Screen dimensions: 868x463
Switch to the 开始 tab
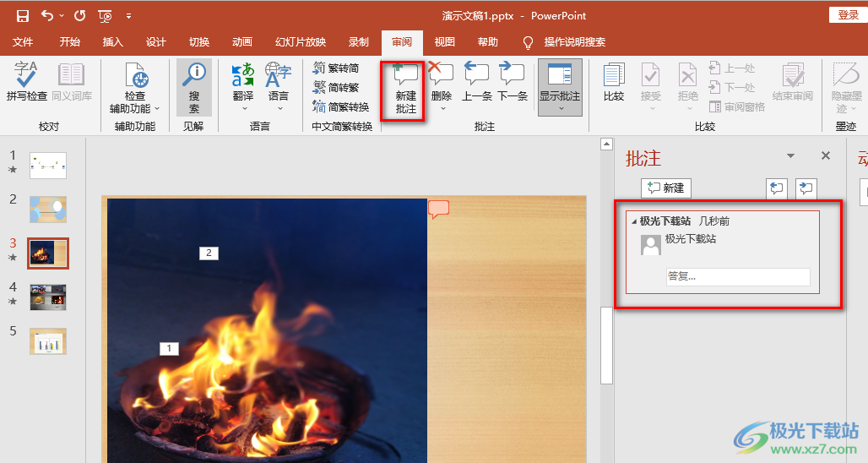70,42
